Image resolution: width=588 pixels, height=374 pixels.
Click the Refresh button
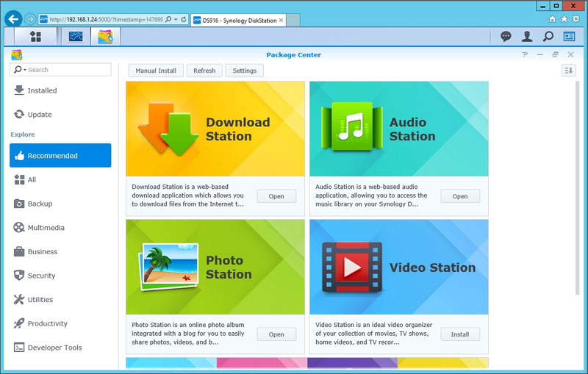(204, 71)
